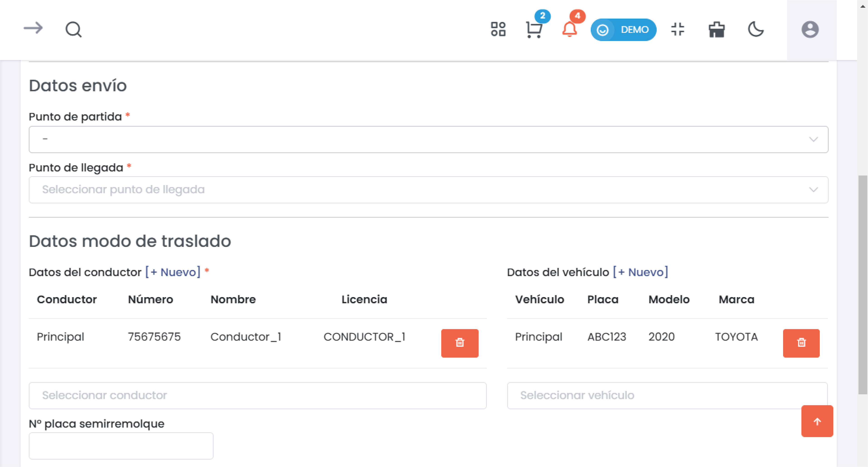Expand the Punto de partida dropdown
Viewport: 868px width, 467px height.
click(428, 140)
